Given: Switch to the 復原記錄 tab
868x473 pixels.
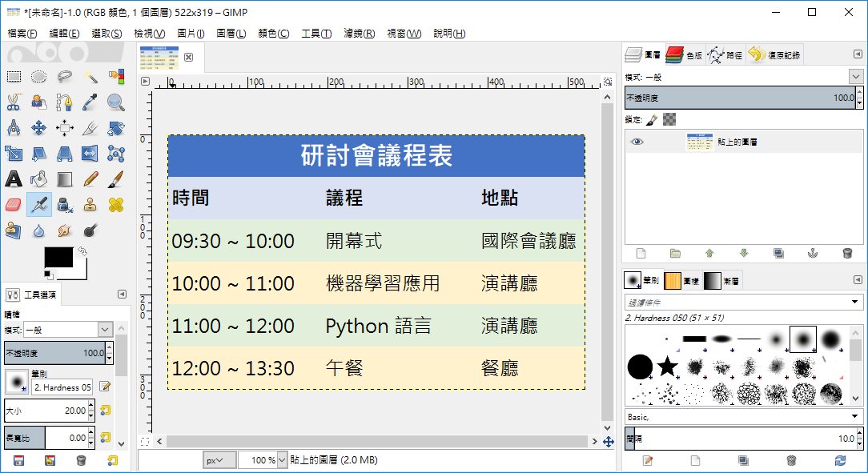Looking at the screenshot, I should pos(774,55).
